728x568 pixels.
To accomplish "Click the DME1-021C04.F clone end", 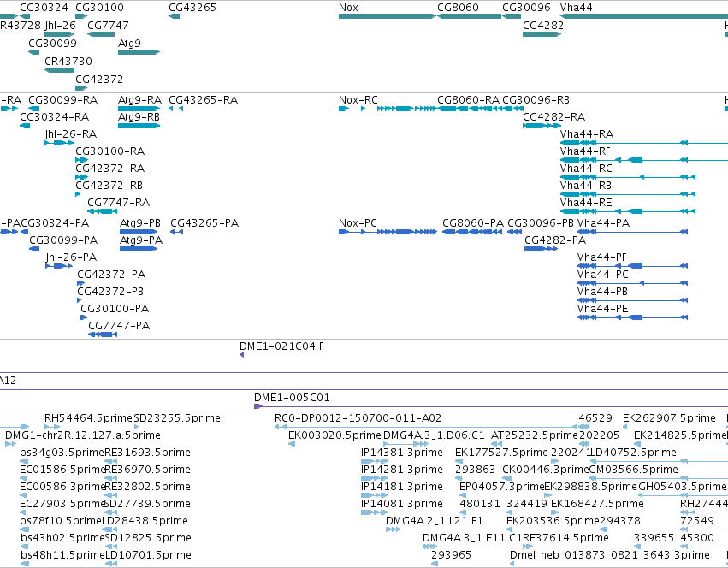I will tap(241, 355).
